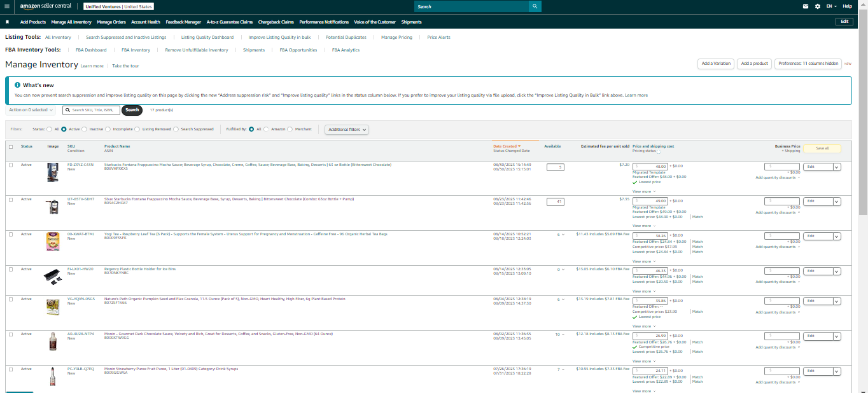Open the Monin Strawberry Puree thumbnail

coord(53,376)
